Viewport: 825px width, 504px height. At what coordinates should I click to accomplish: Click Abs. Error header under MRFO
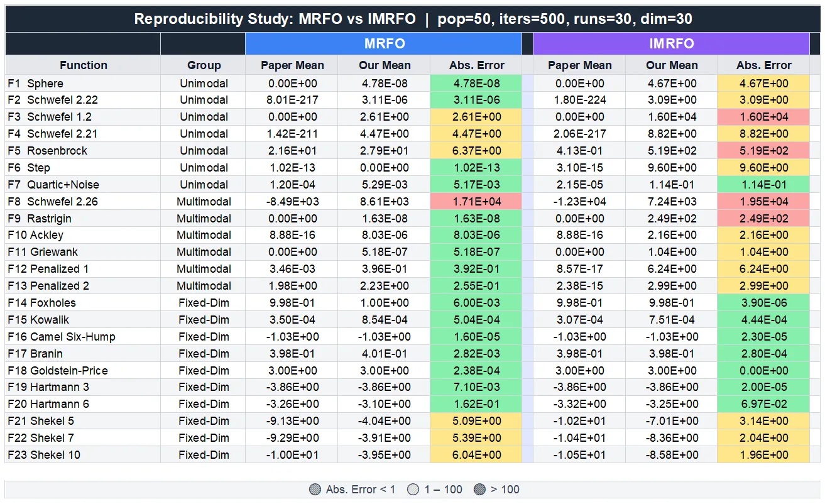point(477,65)
